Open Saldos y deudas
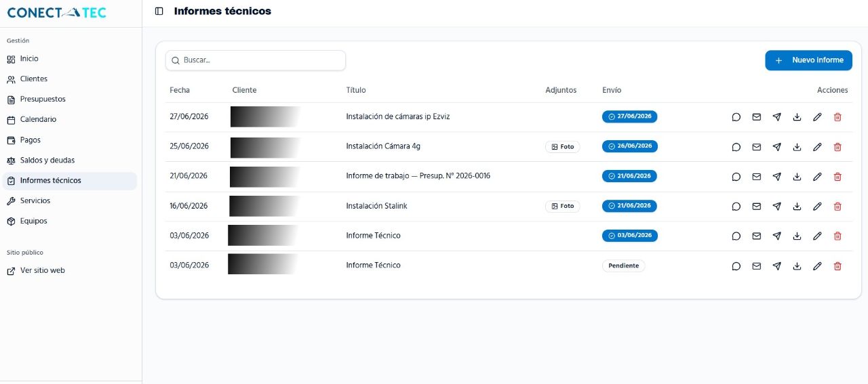 click(71, 161)
